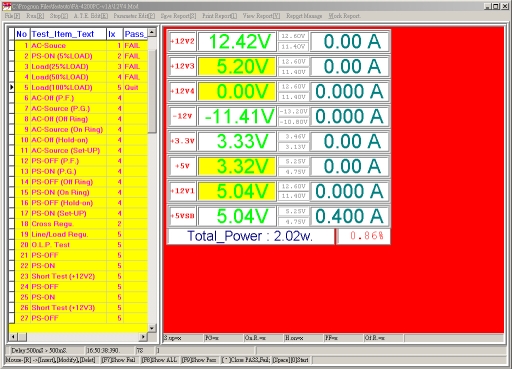512x369 pixels.
Task: Open the Save Report menu
Action: 178,16
